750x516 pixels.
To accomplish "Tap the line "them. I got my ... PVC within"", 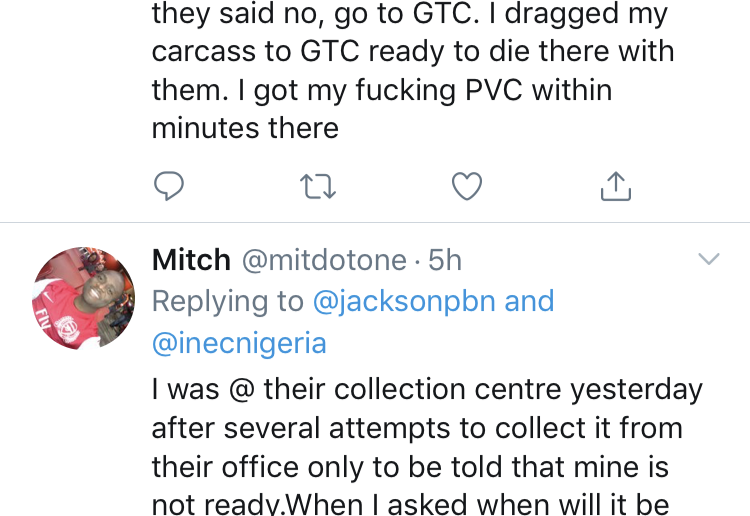I will click(382, 90).
